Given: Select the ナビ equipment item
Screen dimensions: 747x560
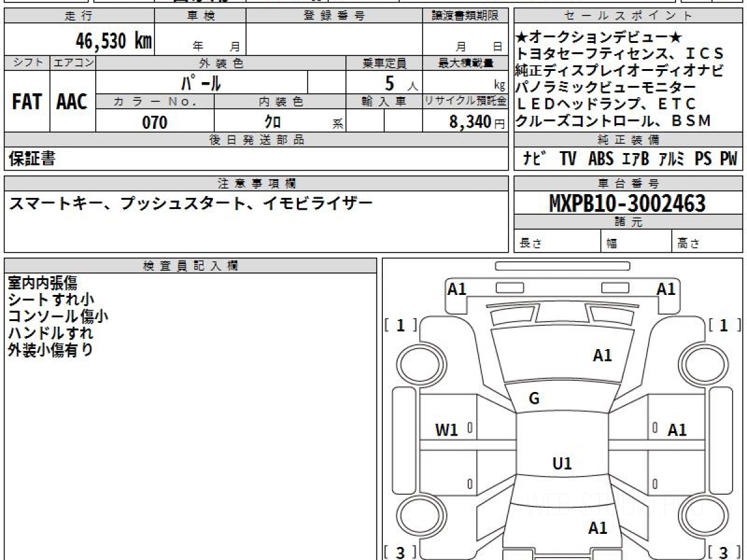Looking at the screenshot, I should 535,159.
